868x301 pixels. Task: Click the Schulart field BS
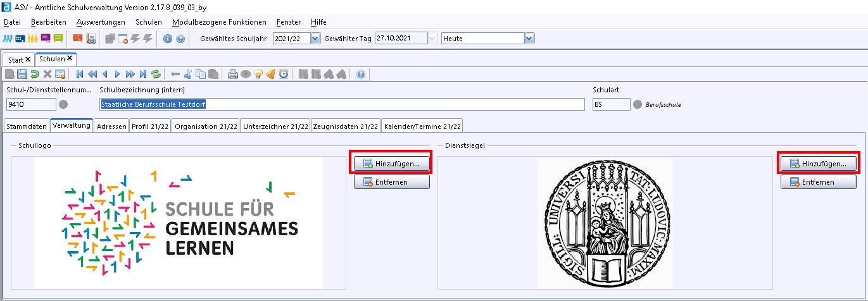(611, 104)
